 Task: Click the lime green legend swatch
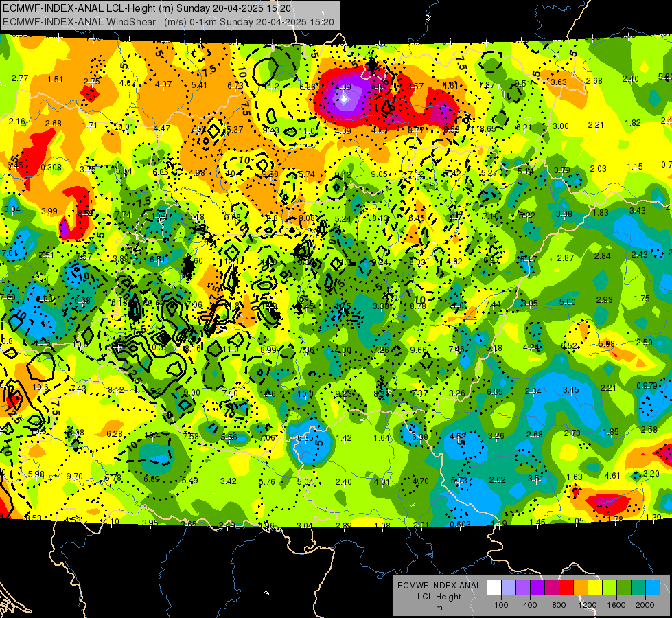(x=610, y=588)
